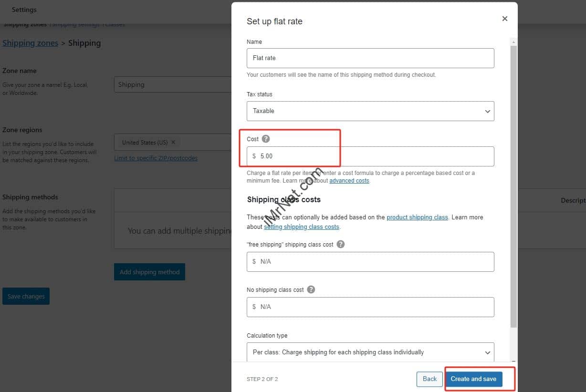Click Add shipping method button
The height and width of the screenshot is (392, 586).
[149, 272]
